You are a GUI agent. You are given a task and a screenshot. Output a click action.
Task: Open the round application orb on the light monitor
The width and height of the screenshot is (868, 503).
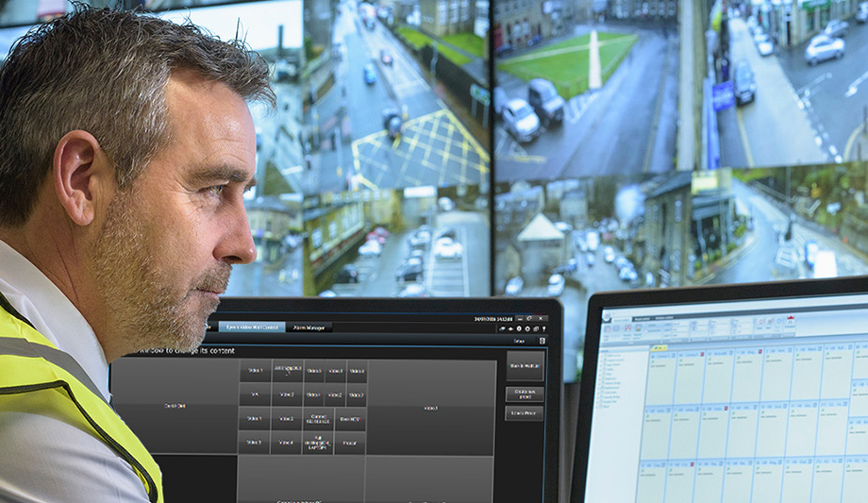click(x=607, y=317)
